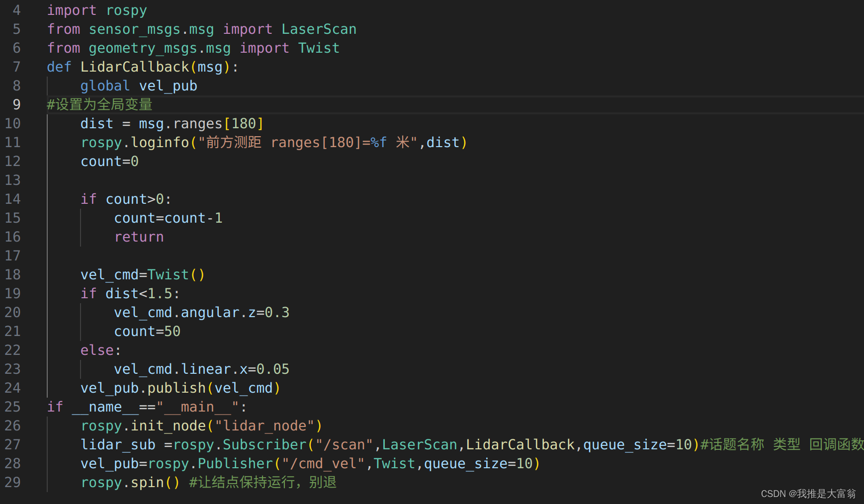Click vel_cmd=Twist() on line 18
The image size is (864, 504).
[x=143, y=275]
